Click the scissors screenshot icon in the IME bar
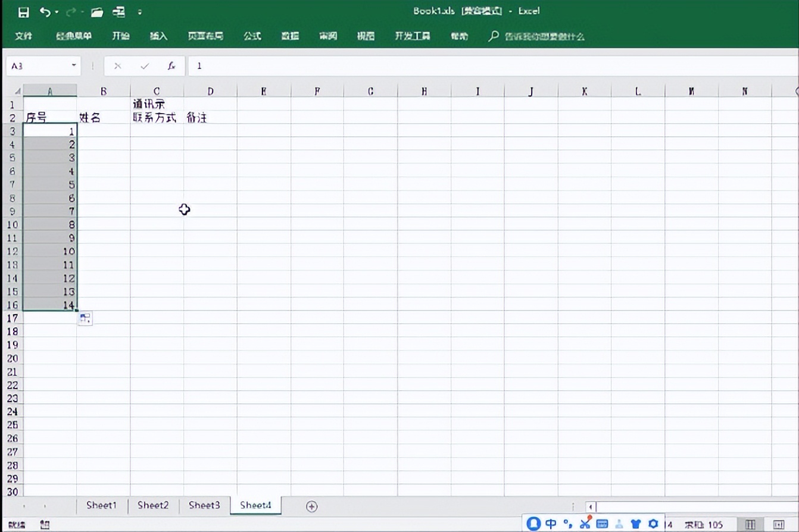 (x=585, y=524)
